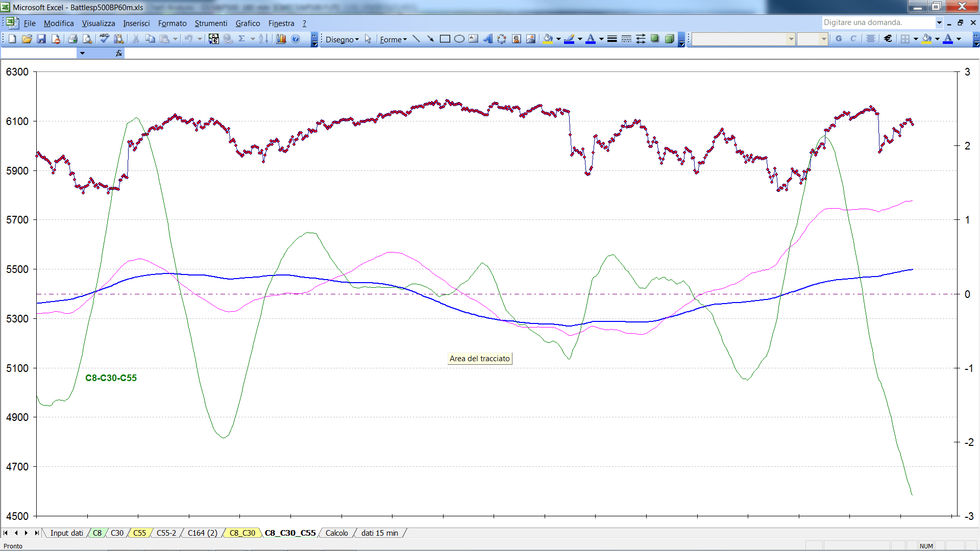Open AutoSum functions dropdown arrow
The height and width of the screenshot is (551, 980).
252,39
